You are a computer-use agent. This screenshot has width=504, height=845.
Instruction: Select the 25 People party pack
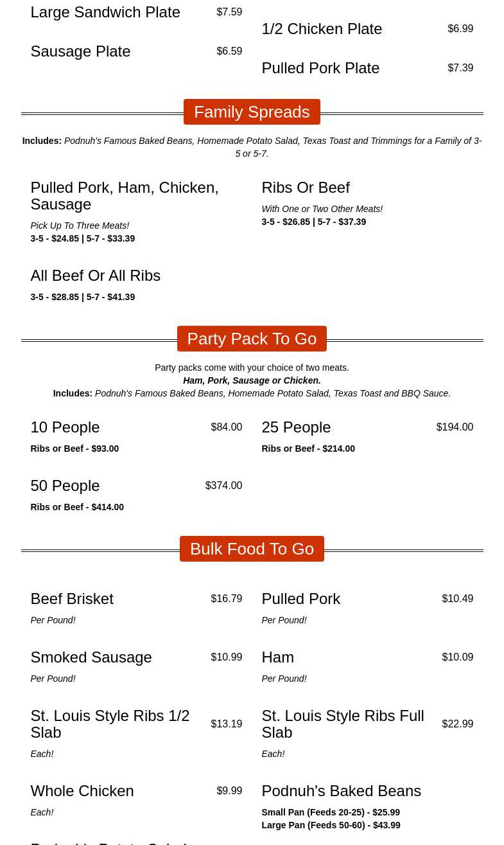click(x=296, y=427)
